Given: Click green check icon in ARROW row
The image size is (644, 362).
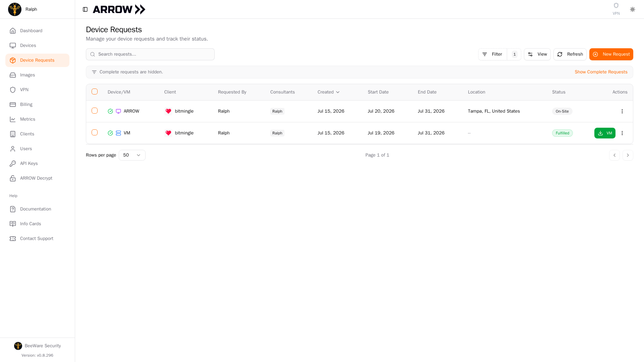Looking at the screenshot, I should (110, 111).
